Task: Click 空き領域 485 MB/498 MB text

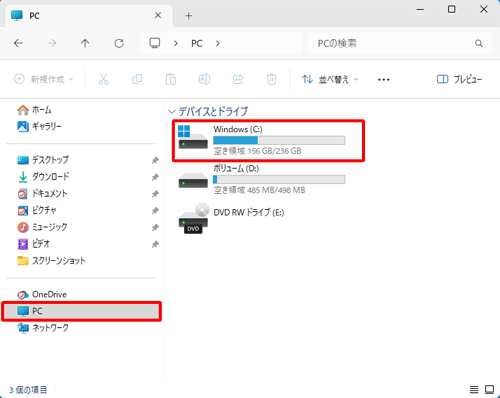Action: [259, 190]
